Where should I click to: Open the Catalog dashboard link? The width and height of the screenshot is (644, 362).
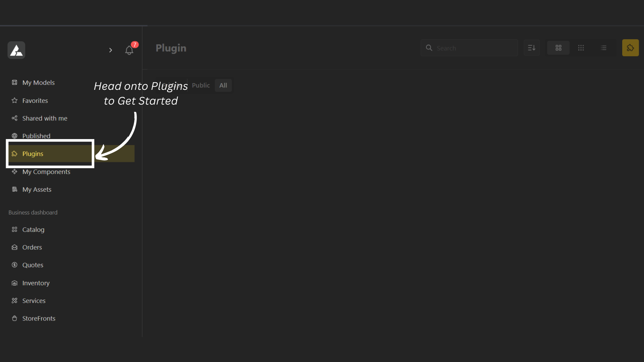(x=33, y=230)
